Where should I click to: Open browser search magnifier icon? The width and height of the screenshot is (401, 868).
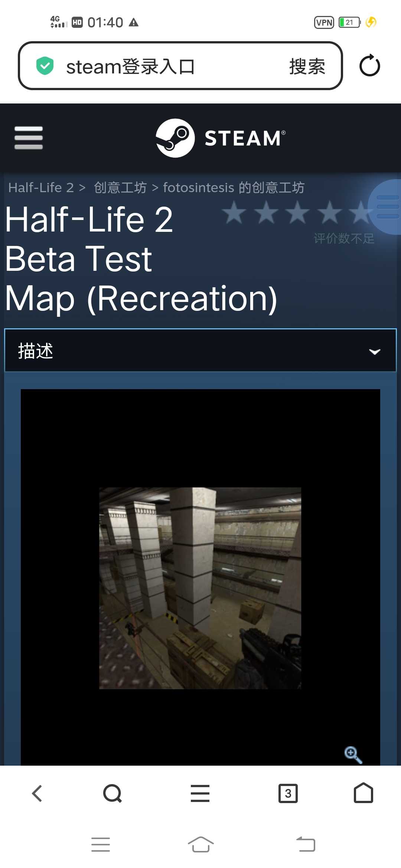113,793
